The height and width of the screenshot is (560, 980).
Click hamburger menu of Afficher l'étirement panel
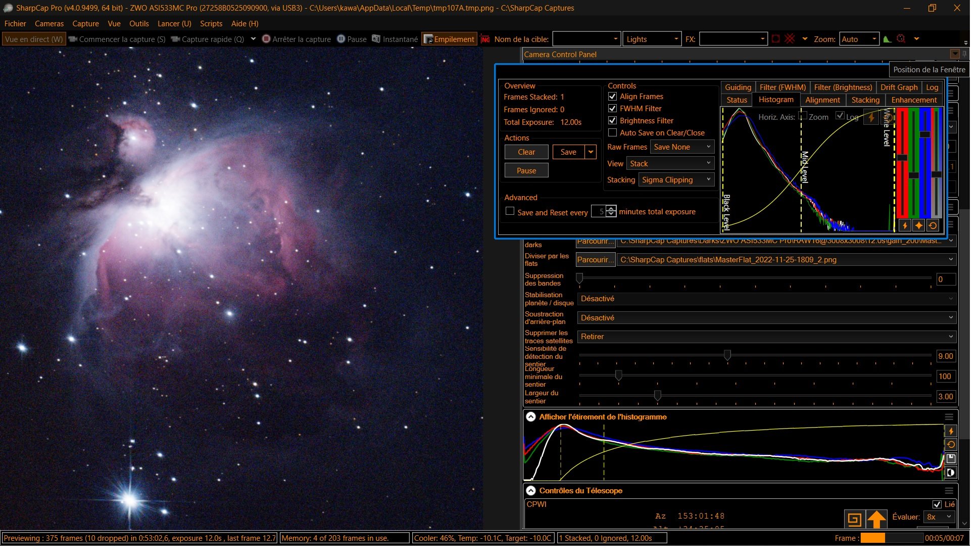point(949,417)
